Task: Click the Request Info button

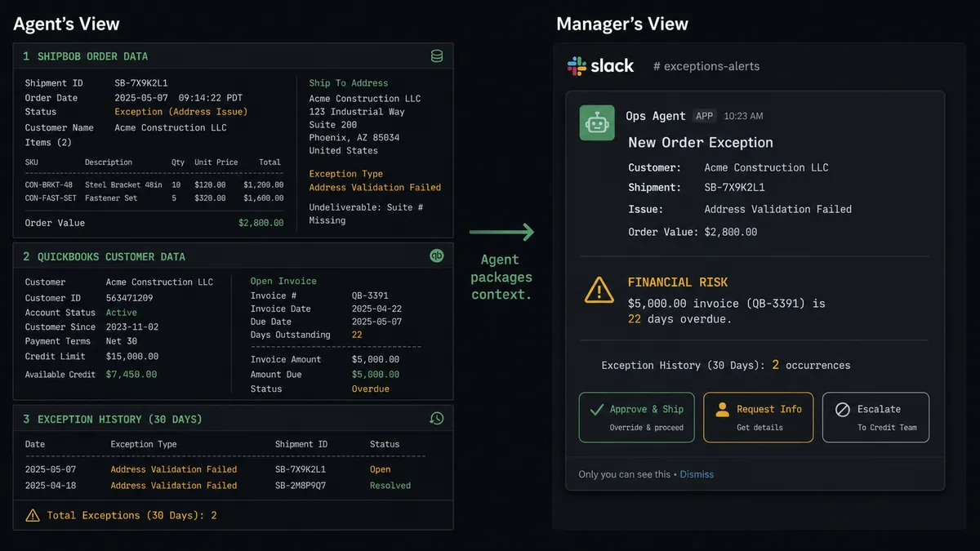Action: tap(759, 417)
